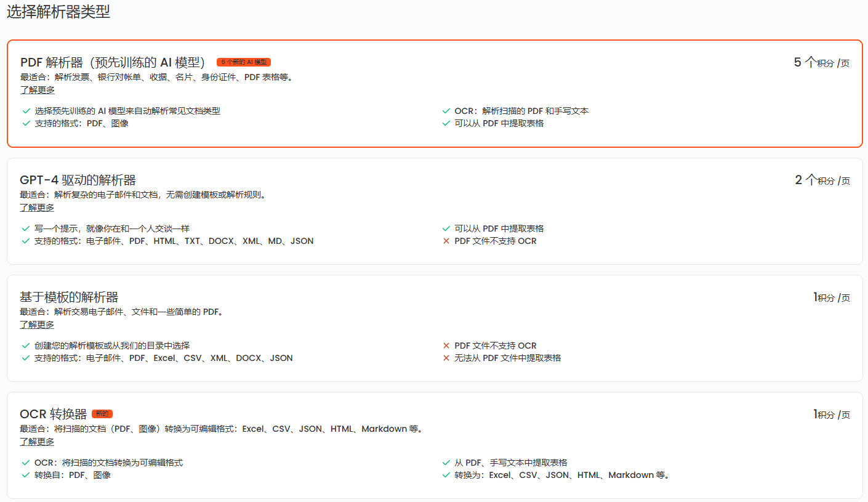Follow "了解更多" link under 基于模板的解析器
Screen dimensions: 868x502
[37, 325]
